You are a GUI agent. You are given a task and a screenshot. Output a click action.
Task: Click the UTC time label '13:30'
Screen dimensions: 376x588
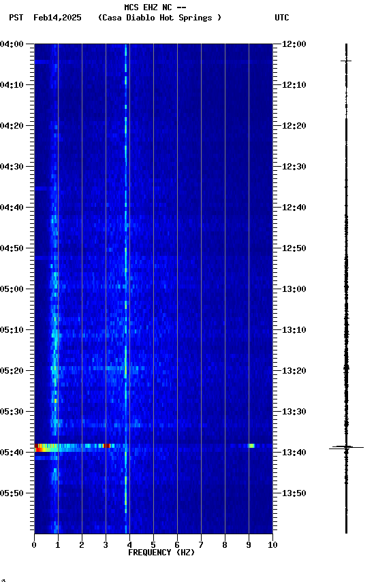294,412
